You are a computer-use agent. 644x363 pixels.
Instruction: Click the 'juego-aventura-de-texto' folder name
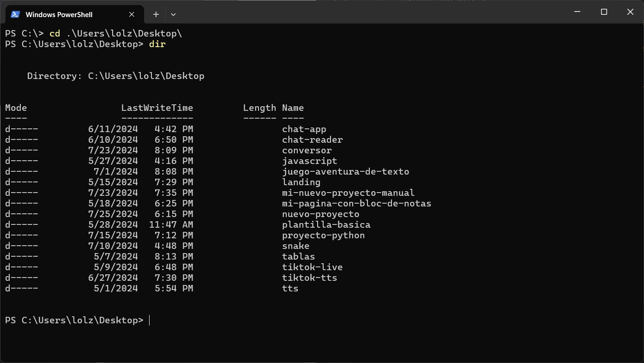pos(346,172)
